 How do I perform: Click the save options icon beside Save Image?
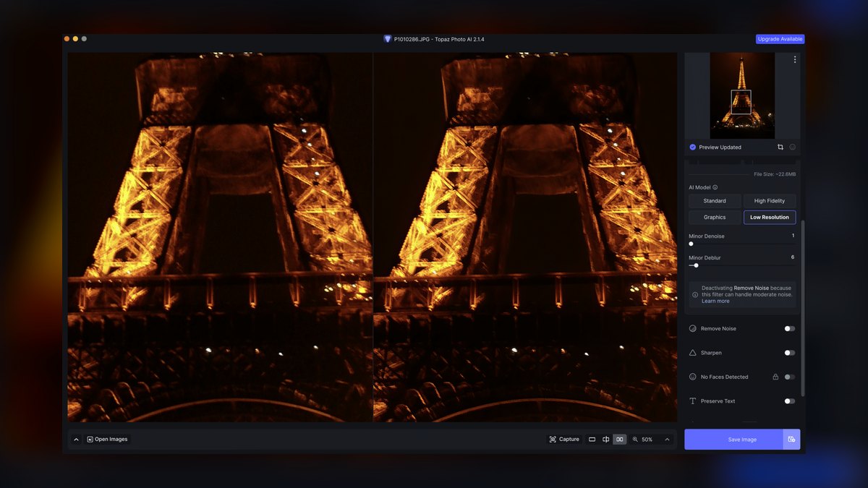pos(791,439)
